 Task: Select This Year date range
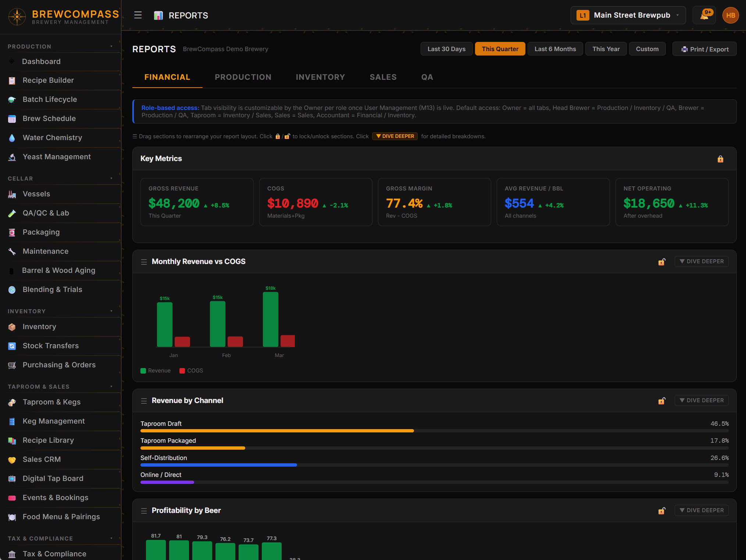pyautogui.click(x=606, y=49)
